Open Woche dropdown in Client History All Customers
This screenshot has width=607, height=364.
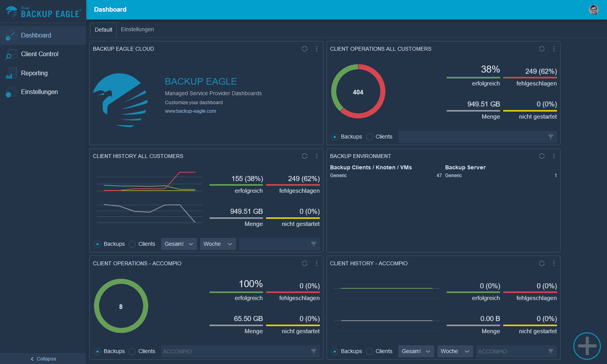pyautogui.click(x=218, y=244)
